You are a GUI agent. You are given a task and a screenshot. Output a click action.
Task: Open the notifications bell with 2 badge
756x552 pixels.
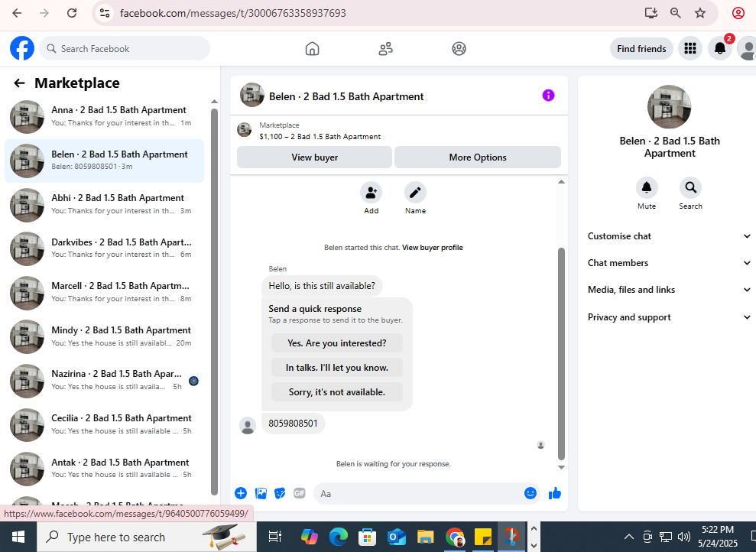720,49
